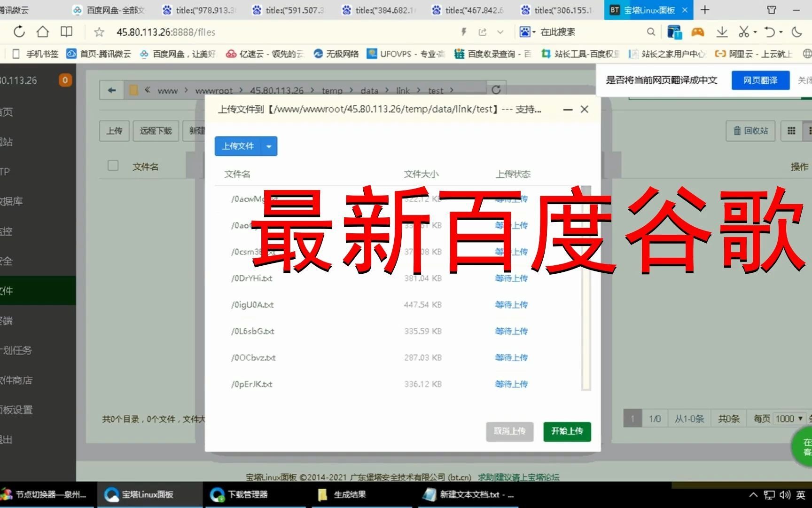Click the share icon in address bar

pyautogui.click(x=483, y=32)
